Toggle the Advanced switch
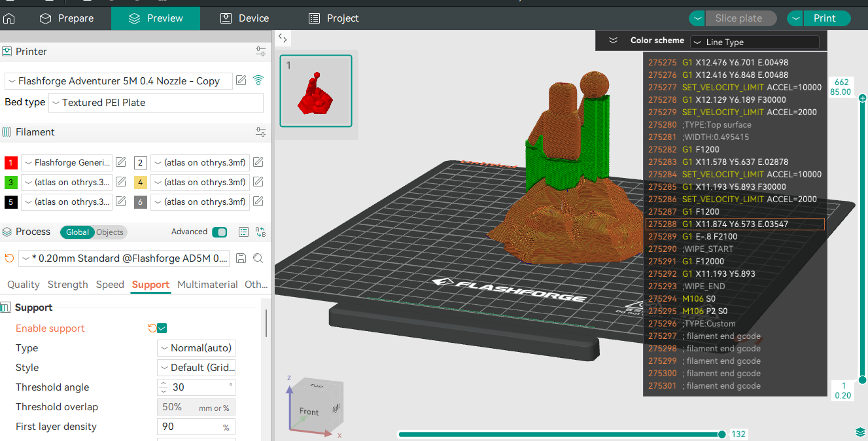The image size is (868, 441). [x=220, y=232]
